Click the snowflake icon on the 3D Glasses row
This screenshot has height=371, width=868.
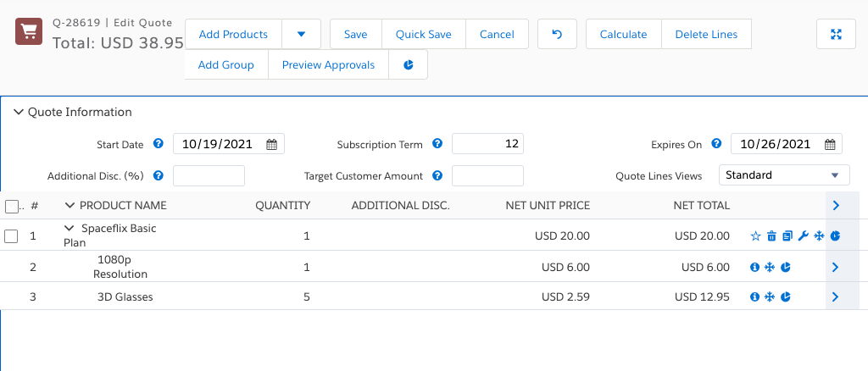click(770, 297)
